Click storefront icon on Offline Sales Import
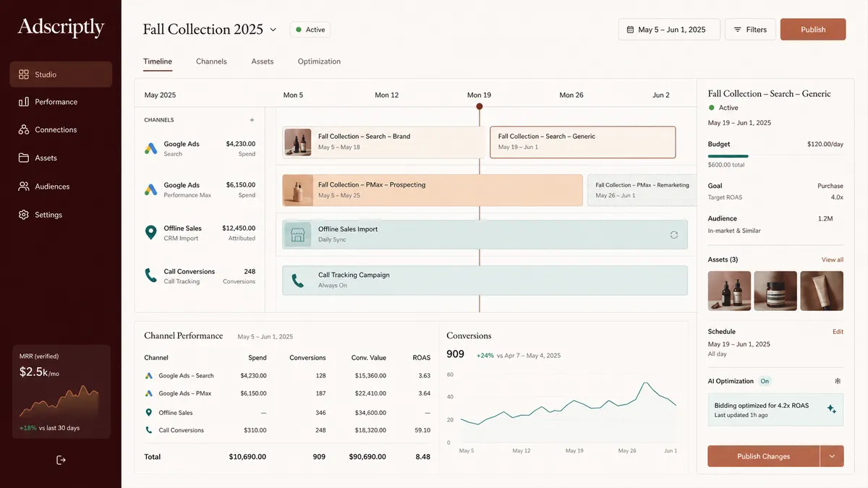The height and width of the screenshot is (488, 868). coord(297,234)
